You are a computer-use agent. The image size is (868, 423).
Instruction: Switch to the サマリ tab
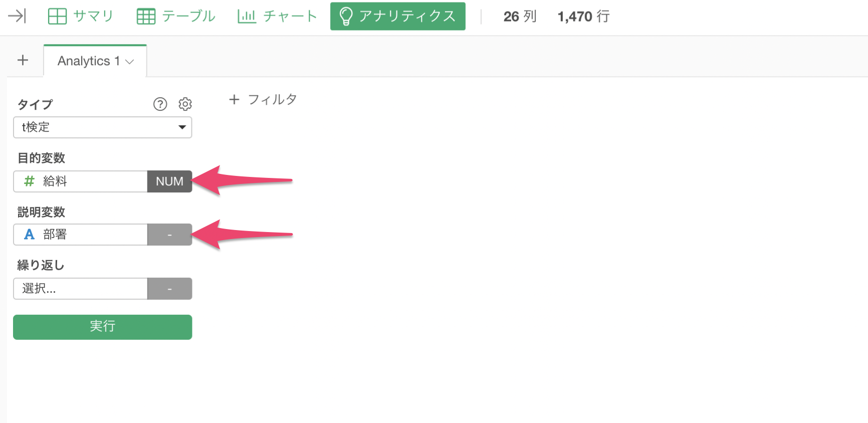coord(81,16)
